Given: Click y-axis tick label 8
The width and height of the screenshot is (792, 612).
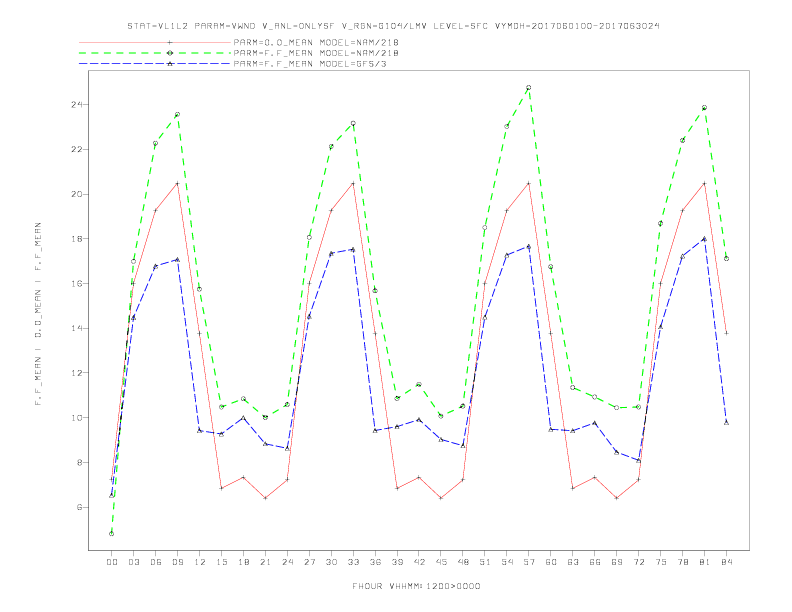Looking at the screenshot, I should click(80, 463).
